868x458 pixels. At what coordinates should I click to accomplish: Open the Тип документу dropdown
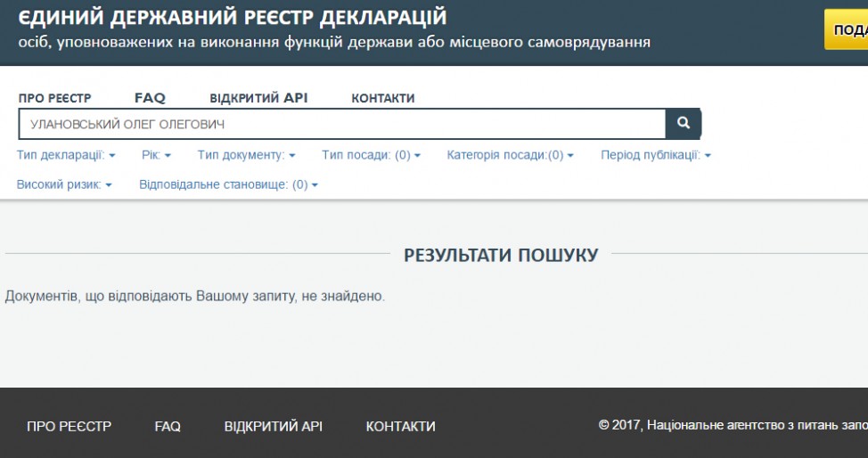tap(247, 155)
